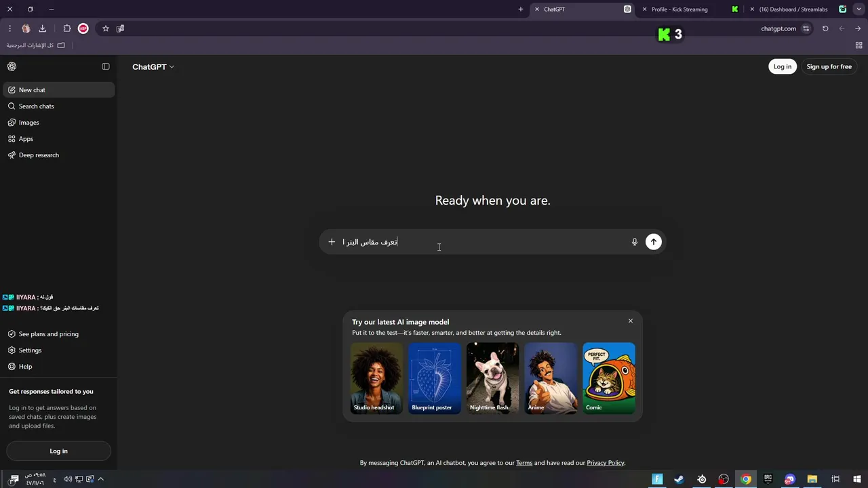Start a New chat
The height and width of the screenshot is (488, 868).
[x=59, y=89]
